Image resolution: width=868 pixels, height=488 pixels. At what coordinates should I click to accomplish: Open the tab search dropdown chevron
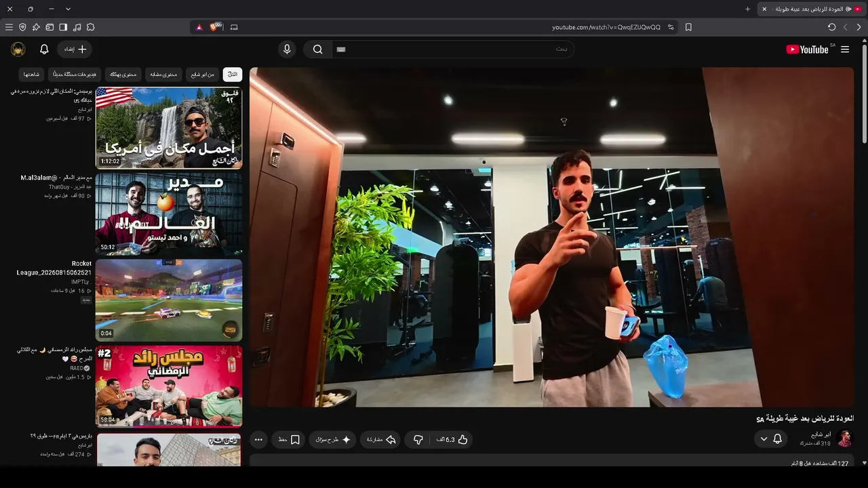[68, 9]
